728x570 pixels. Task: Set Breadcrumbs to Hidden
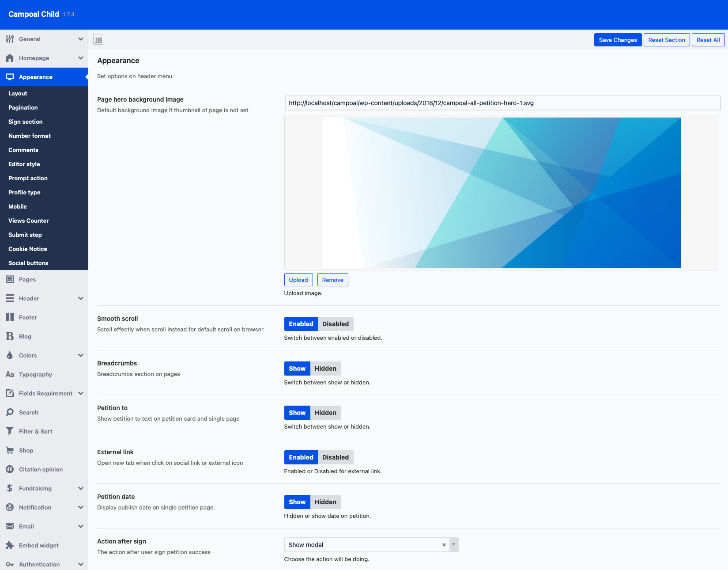(325, 369)
